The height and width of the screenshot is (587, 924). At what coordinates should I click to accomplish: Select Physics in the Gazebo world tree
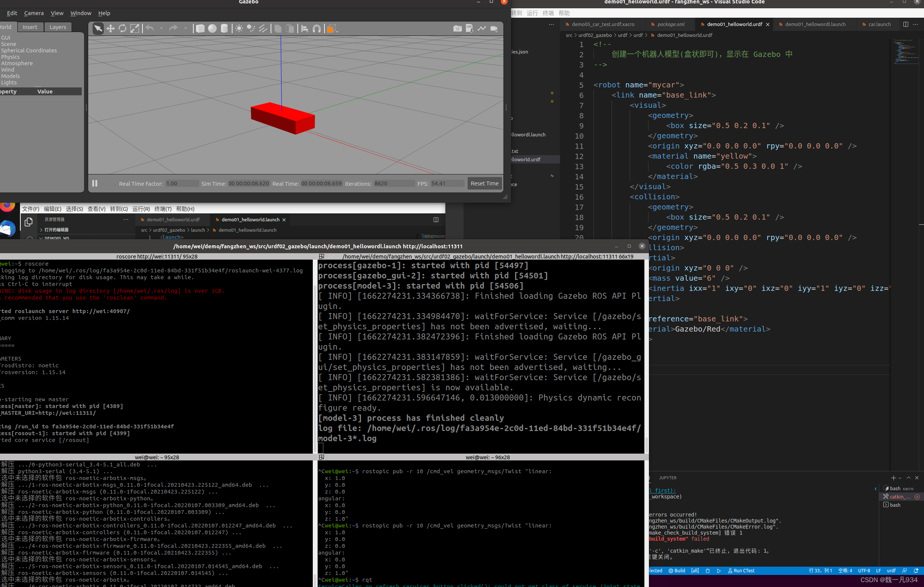pyautogui.click(x=10, y=57)
